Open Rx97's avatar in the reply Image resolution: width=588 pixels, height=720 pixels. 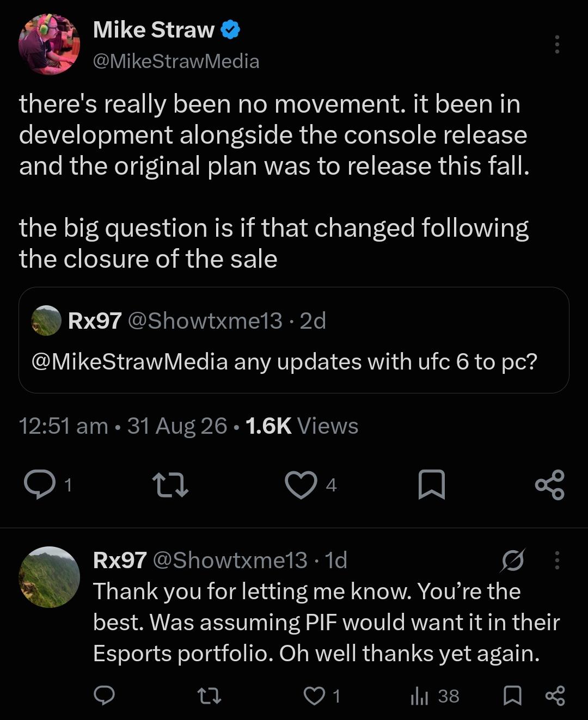[x=49, y=577]
